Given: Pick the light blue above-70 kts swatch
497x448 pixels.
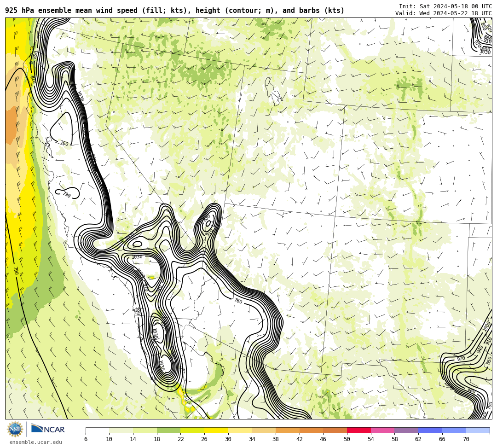Looking at the screenshot, I should pyautogui.click(x=478, y=430).
